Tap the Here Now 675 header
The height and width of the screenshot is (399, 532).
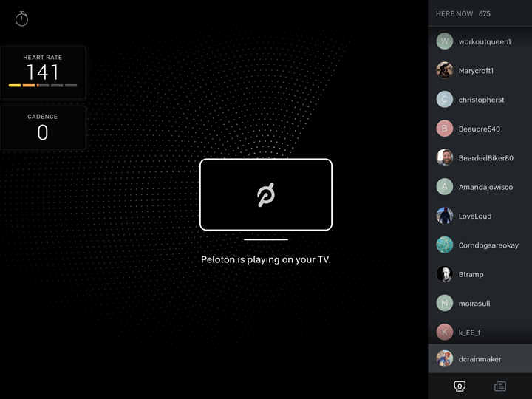point(463,14)
